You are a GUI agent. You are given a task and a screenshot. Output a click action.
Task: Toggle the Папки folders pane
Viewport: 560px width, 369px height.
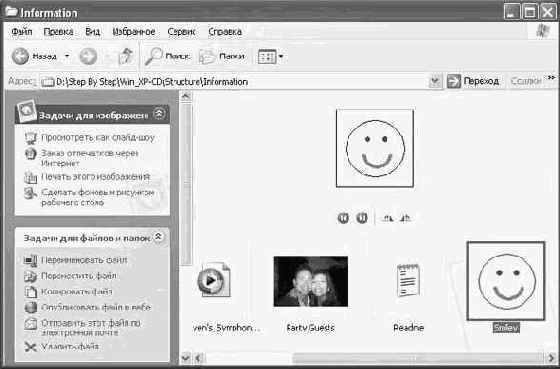click(x=221, y=56)
